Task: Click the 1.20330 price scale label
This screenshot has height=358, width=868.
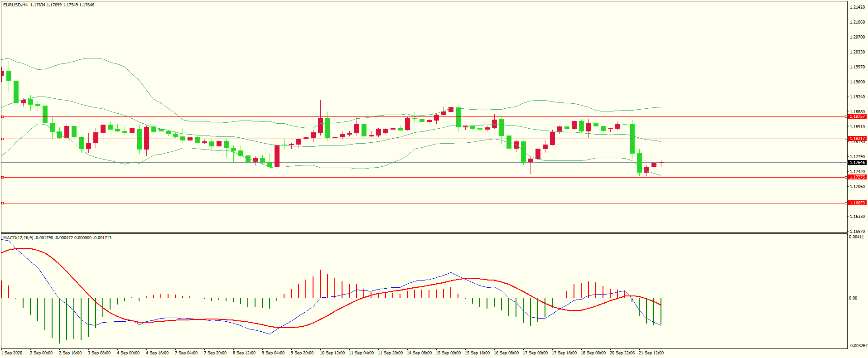Action: coord(858,52)
